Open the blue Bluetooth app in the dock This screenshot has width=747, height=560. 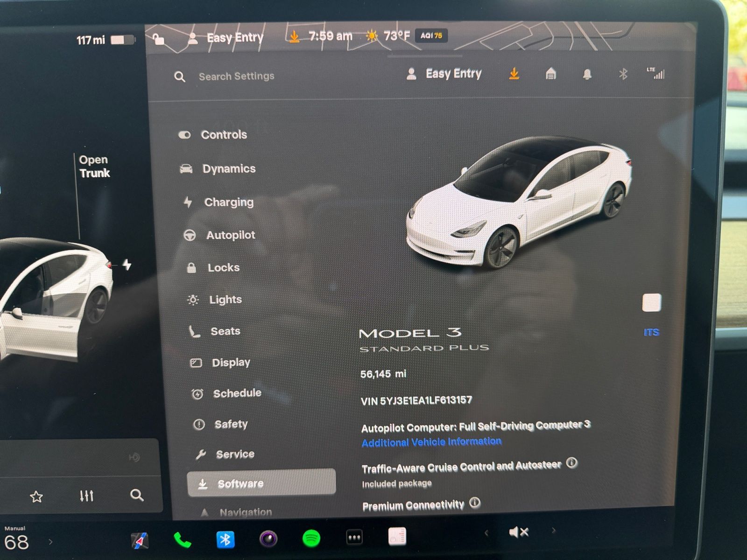pyautogui.click(x=226, y=539)
